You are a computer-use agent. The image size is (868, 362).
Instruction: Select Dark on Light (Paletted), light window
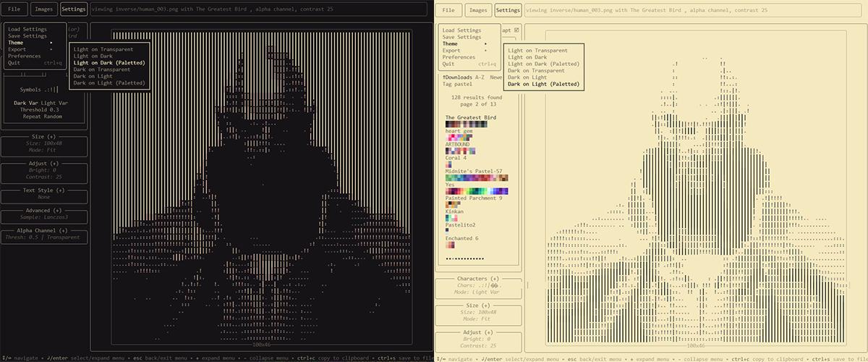coord(544,84)
